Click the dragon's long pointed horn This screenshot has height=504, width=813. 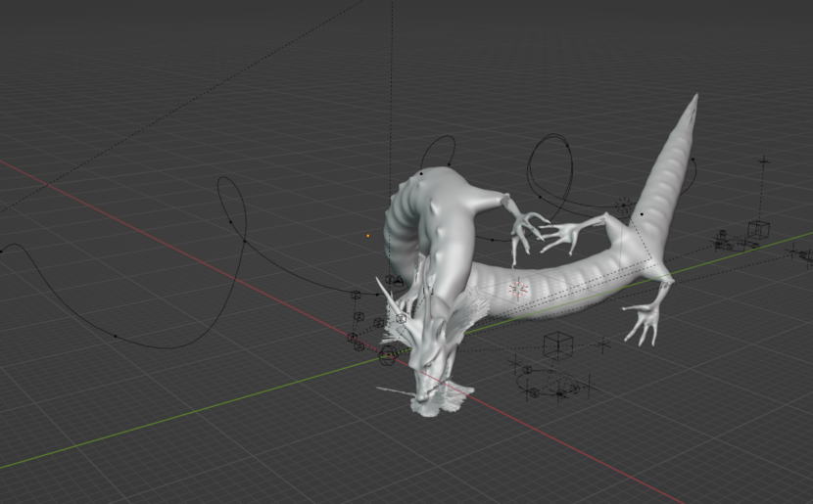click(388, 298)
